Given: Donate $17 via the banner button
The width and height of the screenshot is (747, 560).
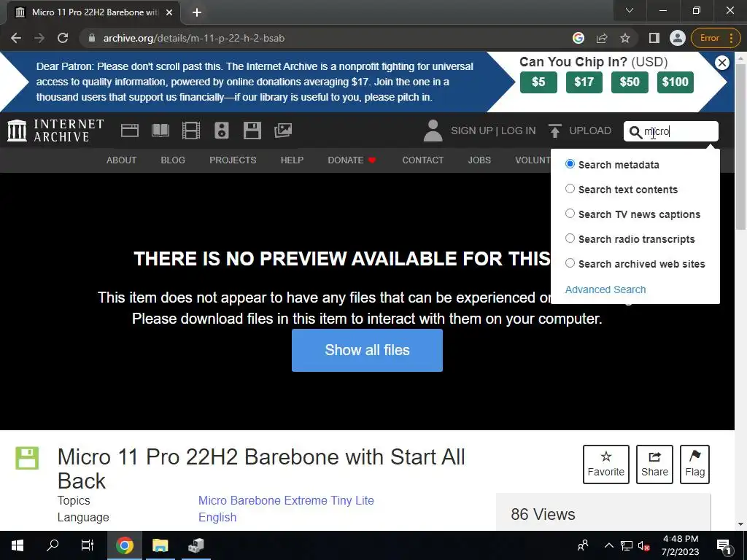Looking at the screenshot, I should 584,82.
